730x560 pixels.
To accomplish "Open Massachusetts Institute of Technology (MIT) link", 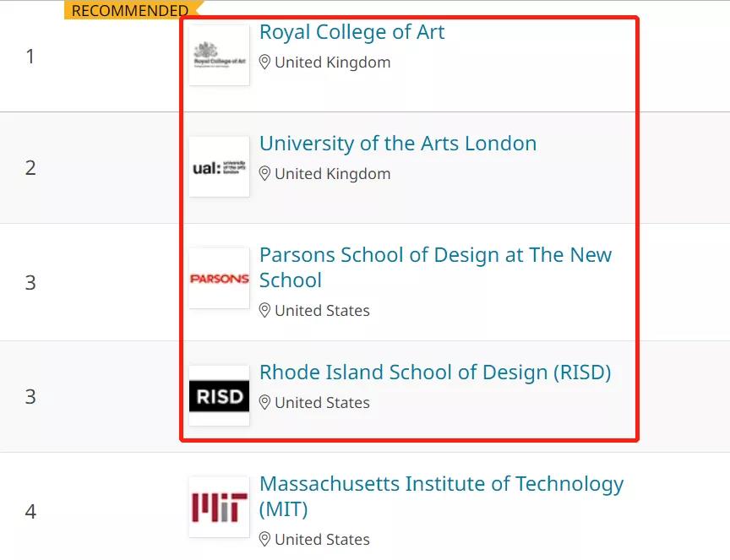I will coord(441,496).
